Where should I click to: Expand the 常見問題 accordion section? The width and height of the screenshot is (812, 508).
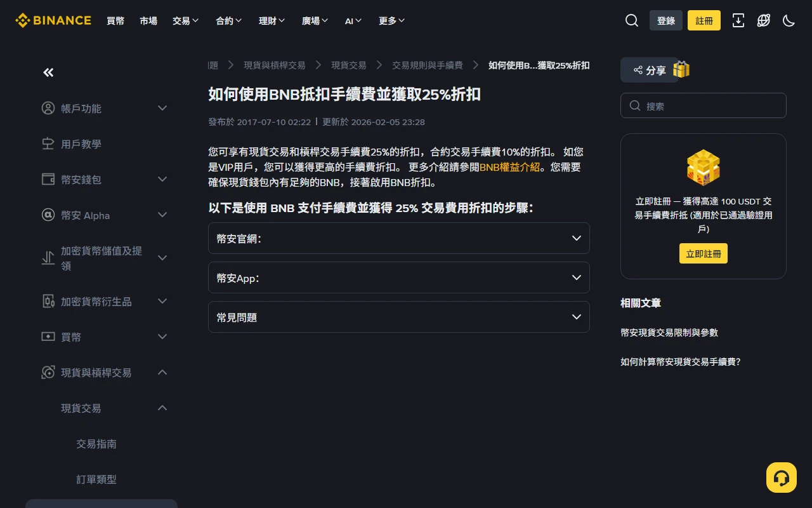pos(399,317)
